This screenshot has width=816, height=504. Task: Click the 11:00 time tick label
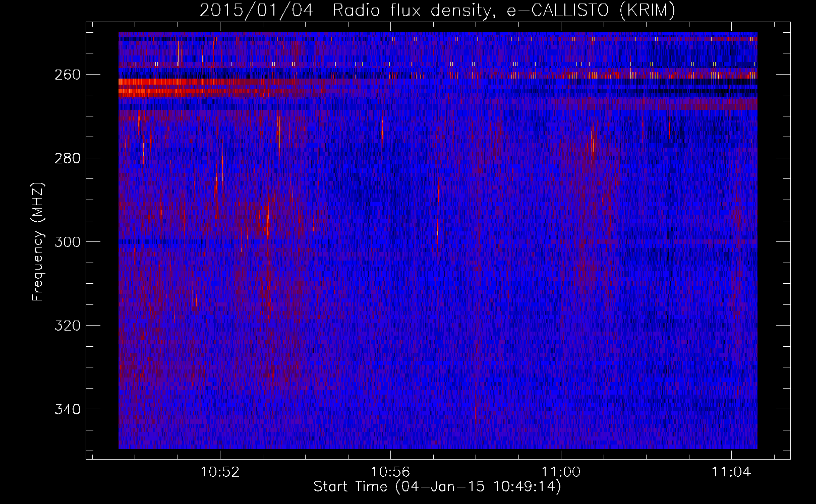(x=561, y=472)
